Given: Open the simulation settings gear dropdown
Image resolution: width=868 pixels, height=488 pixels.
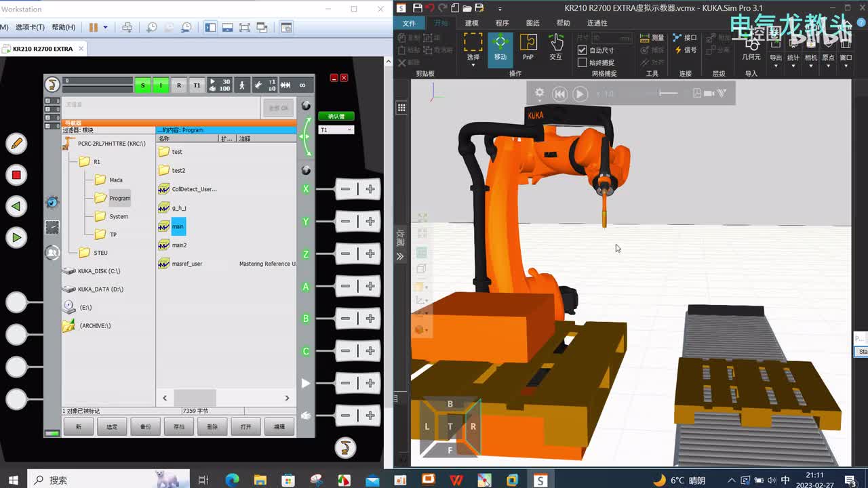Looking at the screenshot, I should coord(540,94).
